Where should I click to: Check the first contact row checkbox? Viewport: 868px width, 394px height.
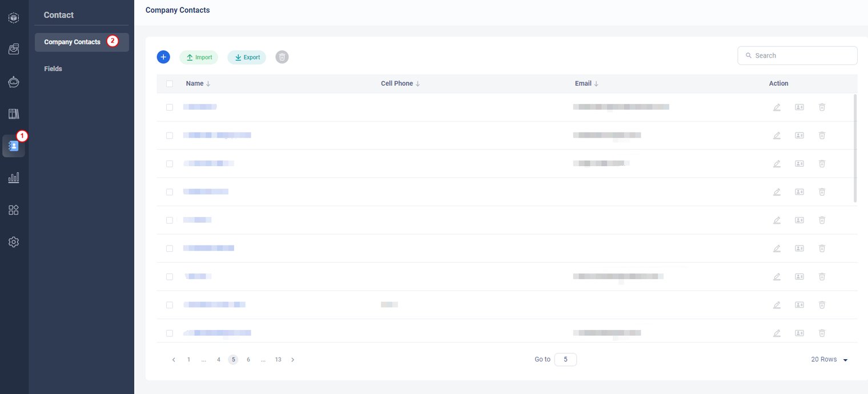170,107
